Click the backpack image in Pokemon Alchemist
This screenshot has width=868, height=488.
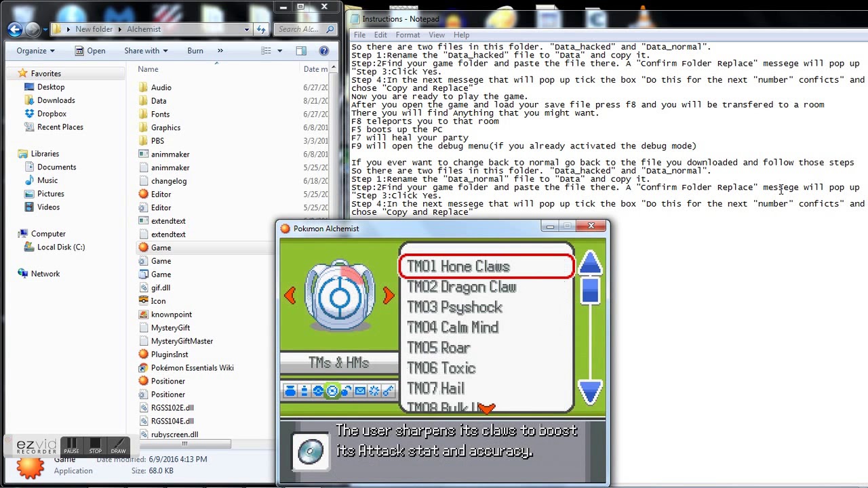(340, 296)
